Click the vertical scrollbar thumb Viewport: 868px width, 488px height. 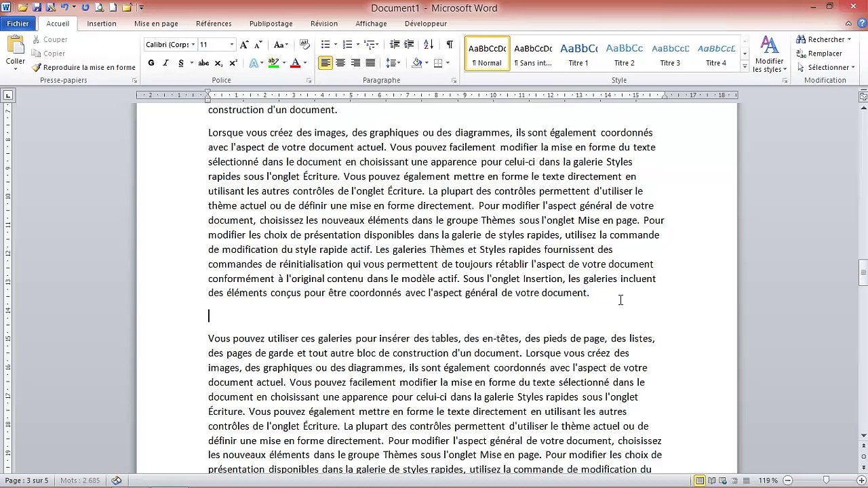[x=863, y=273]
